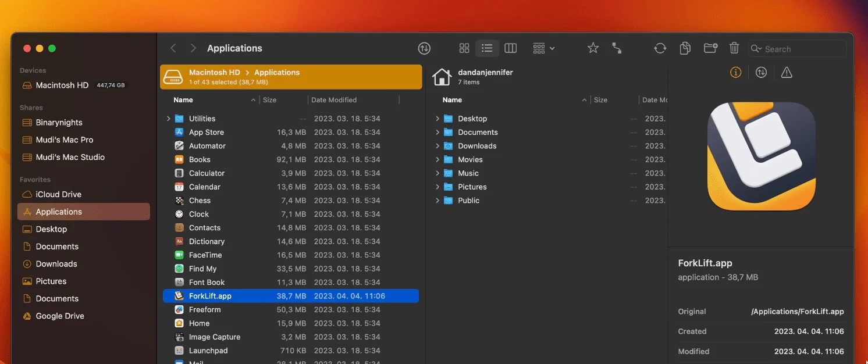The image size is (868, 364).
Task: Click Applications in the path bar
Action: point(277,72)
